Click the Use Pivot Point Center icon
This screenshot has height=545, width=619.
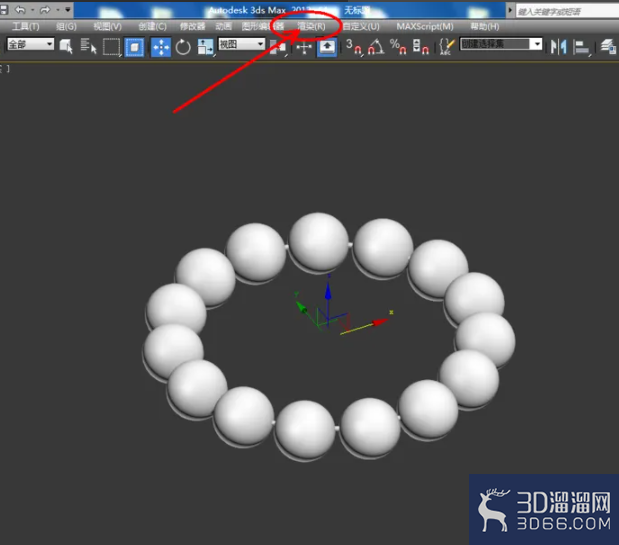[278, 47]
